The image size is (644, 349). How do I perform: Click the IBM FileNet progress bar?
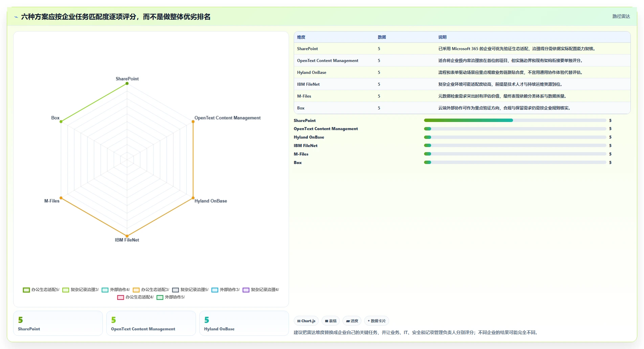click(515, 145)
